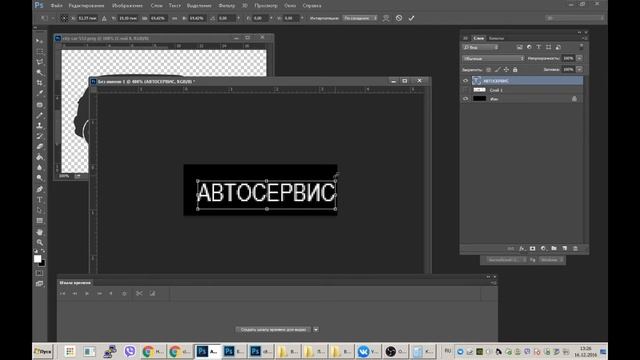Select the History Brush tool

tap(40, 136)
